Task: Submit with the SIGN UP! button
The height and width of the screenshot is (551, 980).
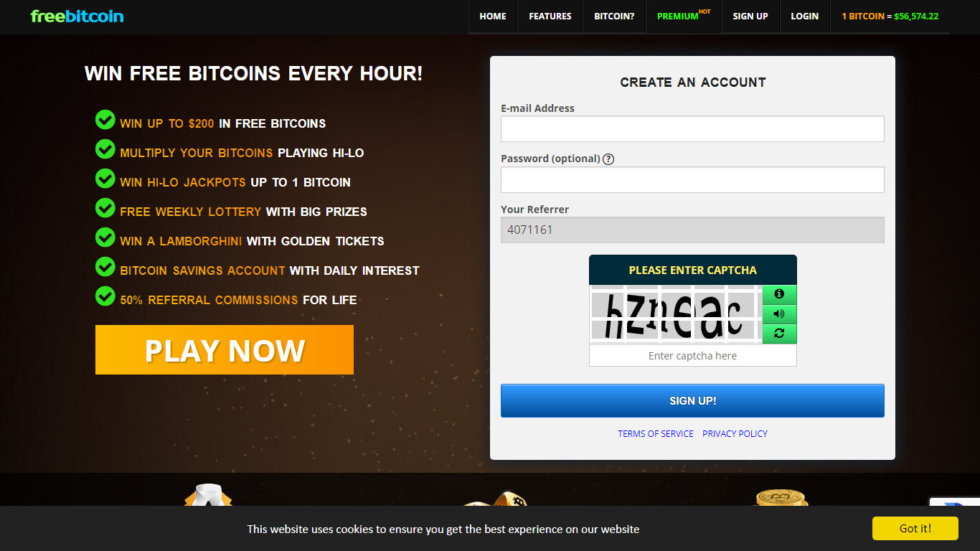Action: click(692, 400)
